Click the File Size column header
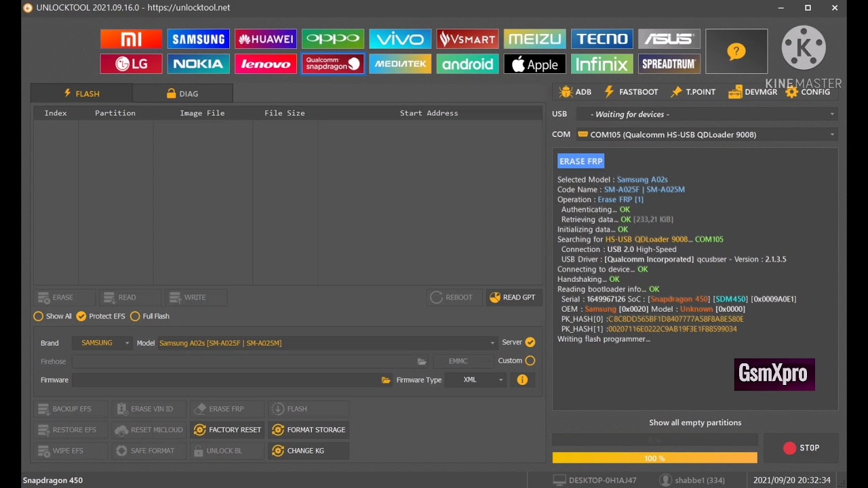This screenshot has height=488, width=868. [285, 113]
